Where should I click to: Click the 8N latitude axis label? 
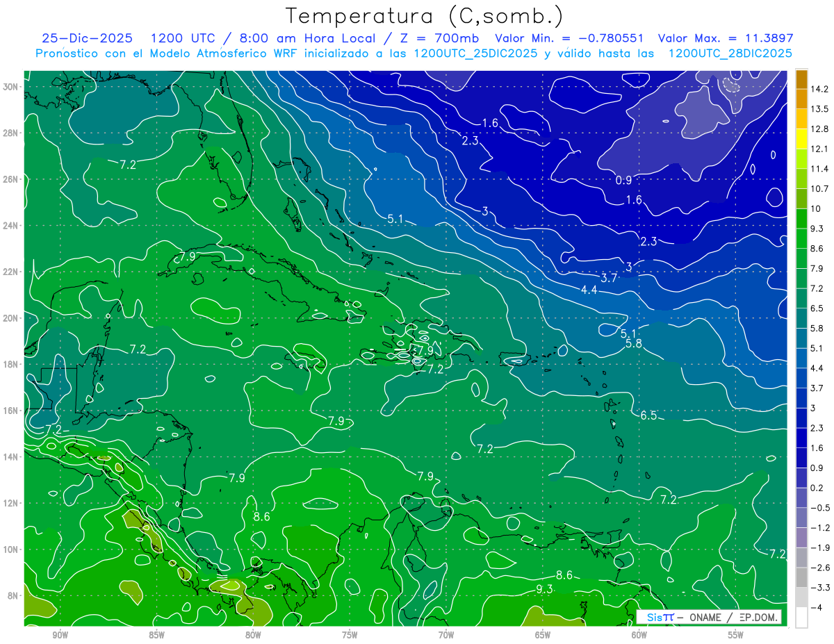pos(13,595)
